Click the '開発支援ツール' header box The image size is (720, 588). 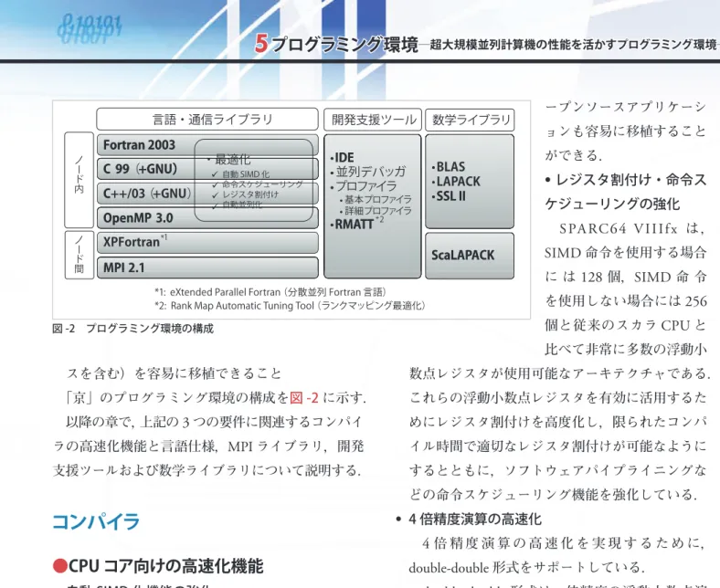tap(373, 120)
